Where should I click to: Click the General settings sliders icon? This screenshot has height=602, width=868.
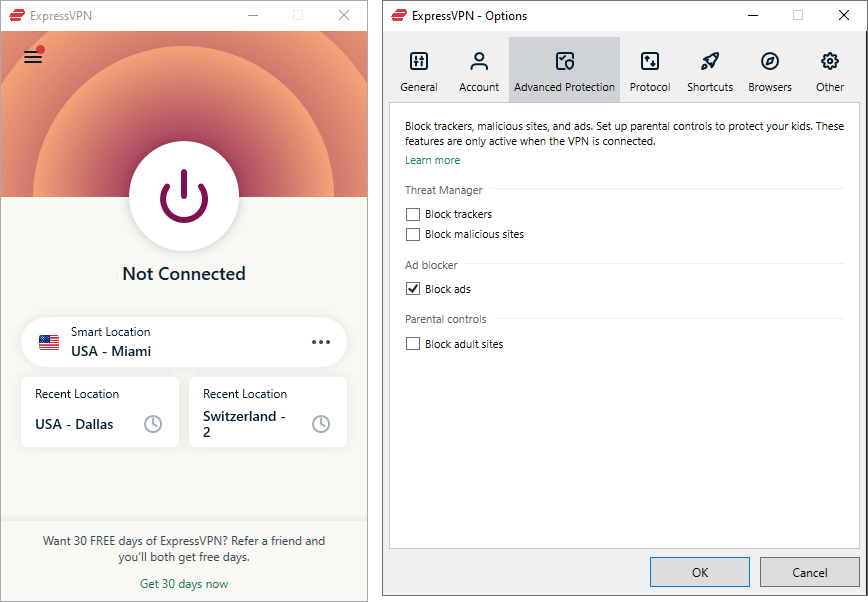click(x=418, y=61)
